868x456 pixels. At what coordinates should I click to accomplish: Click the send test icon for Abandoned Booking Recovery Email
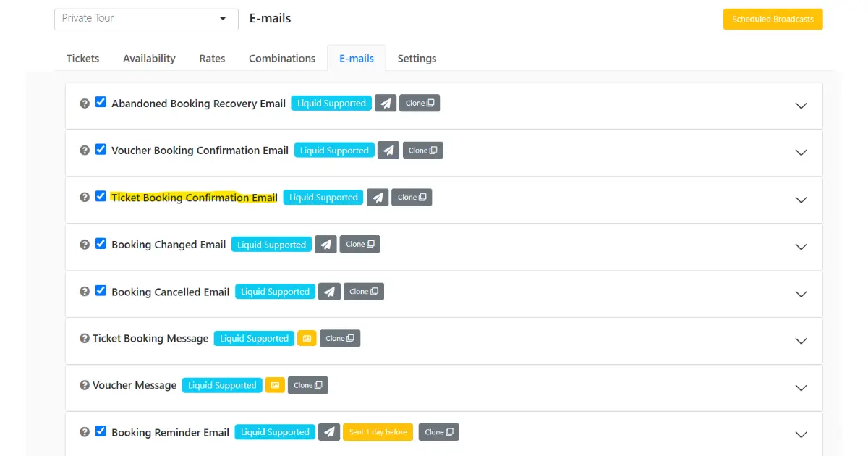point(385,103)
